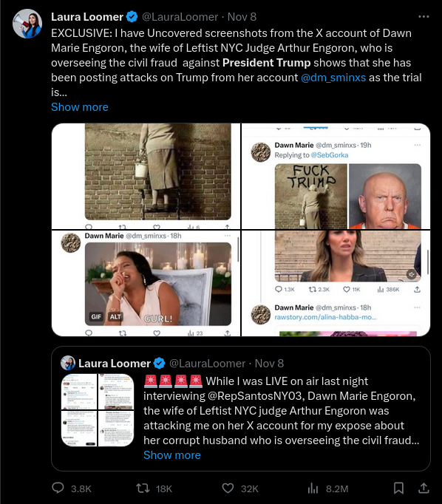Open the three-dot more options menu
Image resolution: width=442 pixels, height=504 pixels.
pos(424,17)
